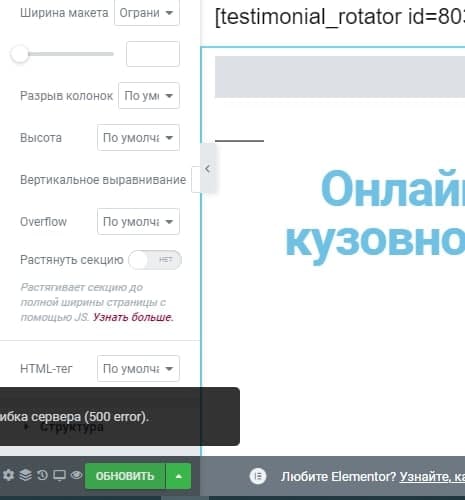Open the History clock icon
This screenshot has width=465, height=500.
(x=42, y=475)
